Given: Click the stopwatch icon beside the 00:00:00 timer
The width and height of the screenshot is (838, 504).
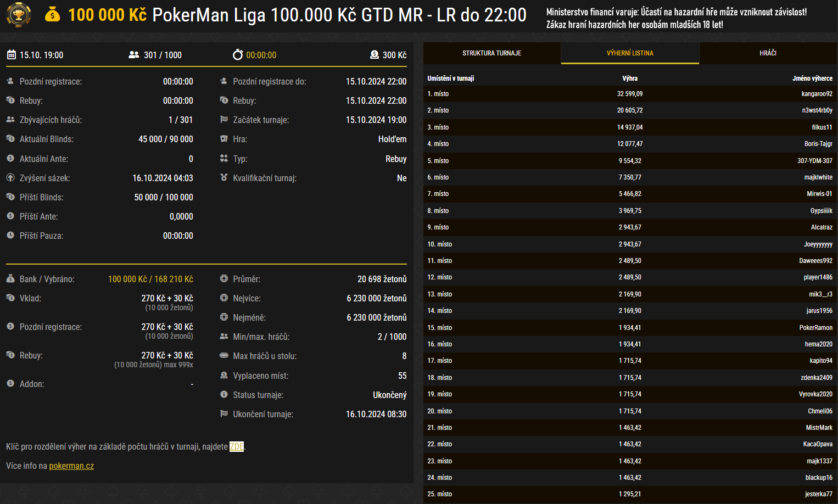Looking at the screenshot, I should tap(237, 55).
